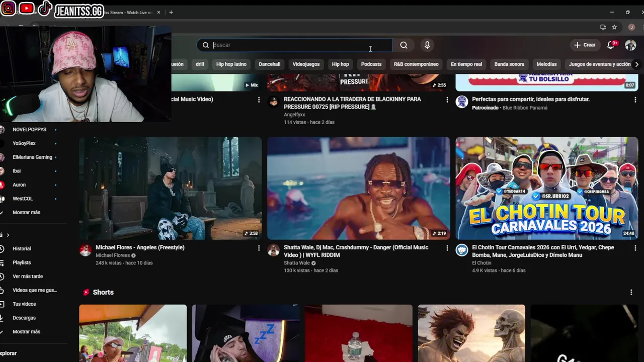Open options for Shatta Wale Danger video
The height and width of the screenshot is (362, 644).
tap(447, 248)
